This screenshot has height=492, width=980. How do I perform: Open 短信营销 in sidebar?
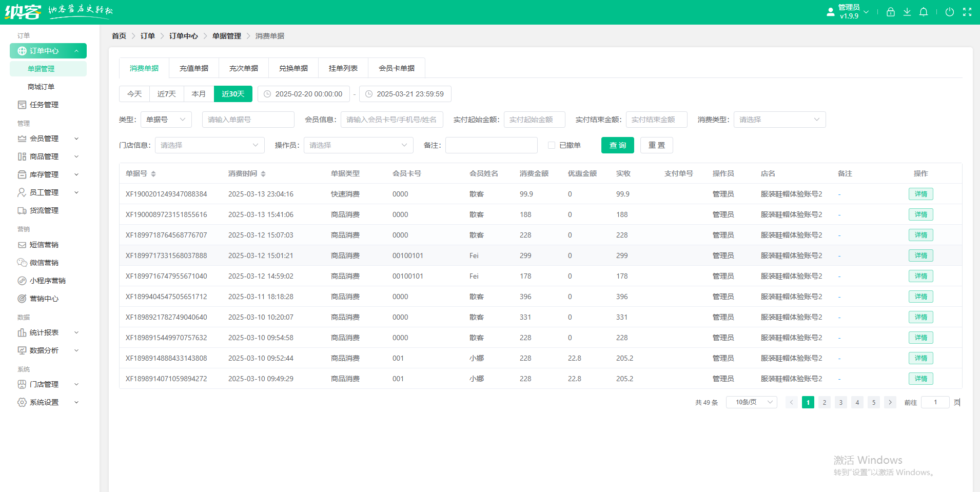(44, 245)
